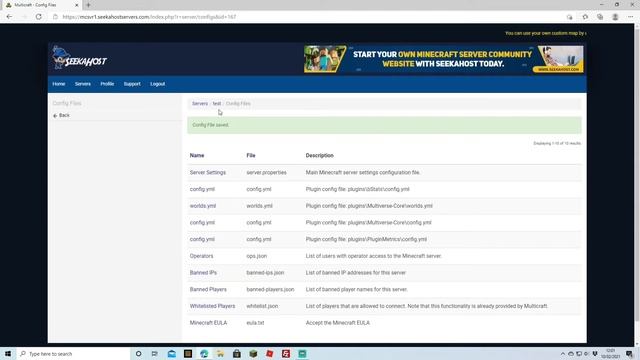The height and width of the screenshot is (360, 640).
Task: Click the Name column header
Action: pos(197,156)
